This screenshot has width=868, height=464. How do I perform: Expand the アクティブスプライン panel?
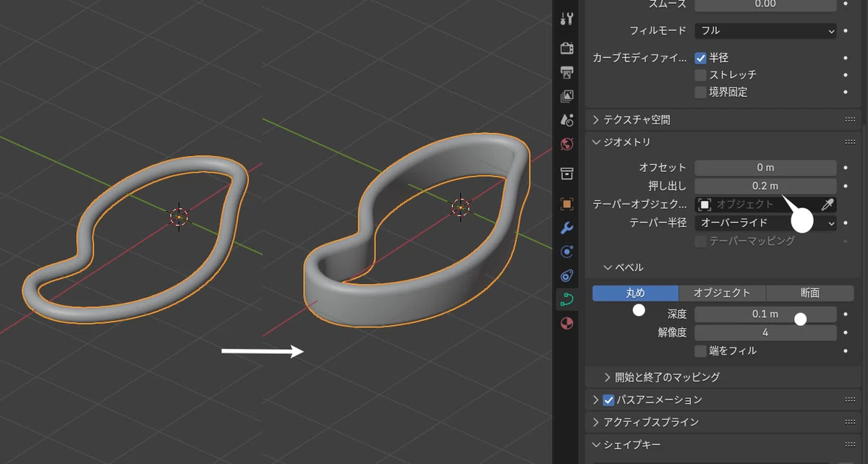[x=596, y=421]
